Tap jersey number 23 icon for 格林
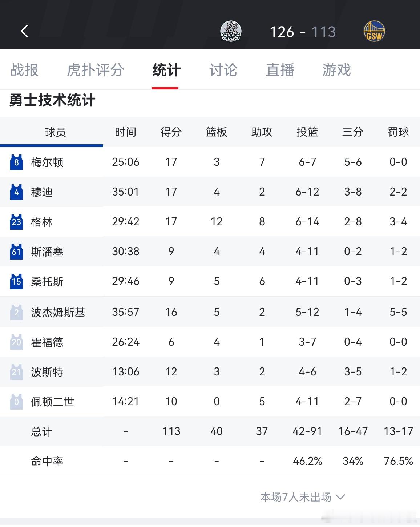 pos(16,222)
